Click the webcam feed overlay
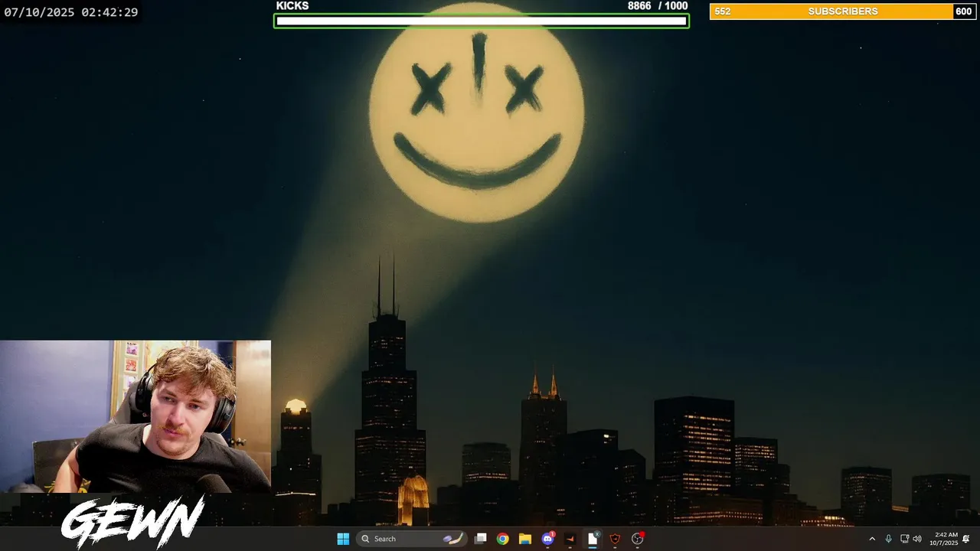 (x=136, y=416)
